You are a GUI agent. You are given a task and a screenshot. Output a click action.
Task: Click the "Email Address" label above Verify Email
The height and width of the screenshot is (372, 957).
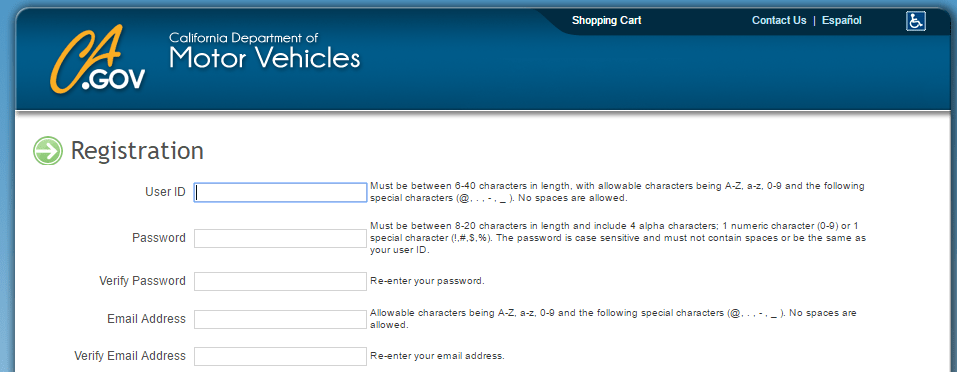146,318
